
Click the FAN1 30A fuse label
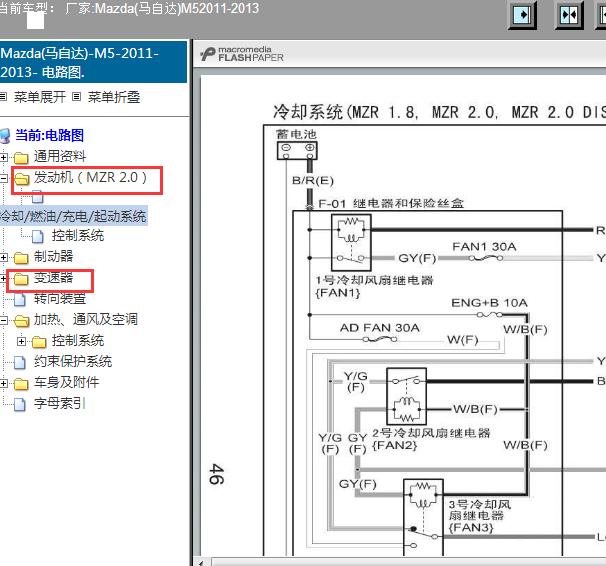pos(484,246)
